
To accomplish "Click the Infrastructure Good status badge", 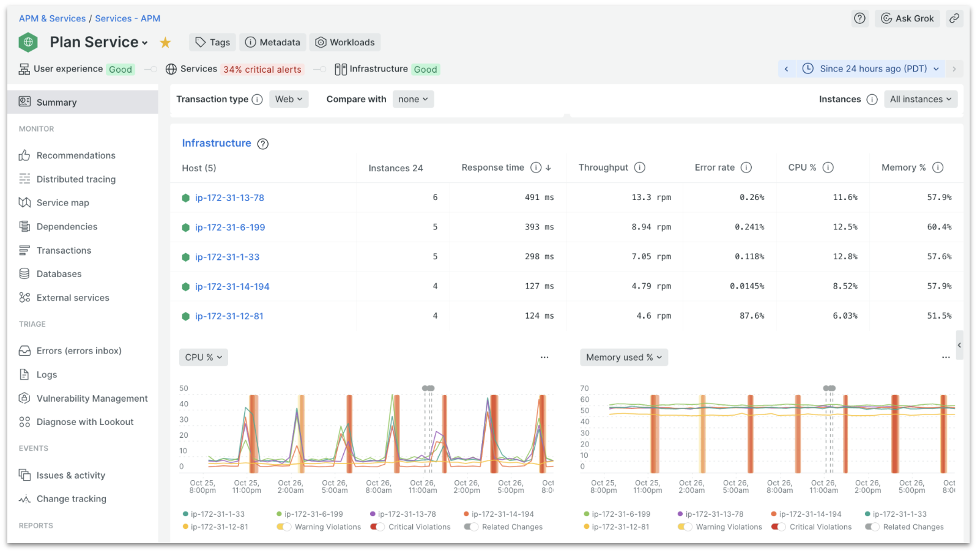I will (x=425, y=70).
